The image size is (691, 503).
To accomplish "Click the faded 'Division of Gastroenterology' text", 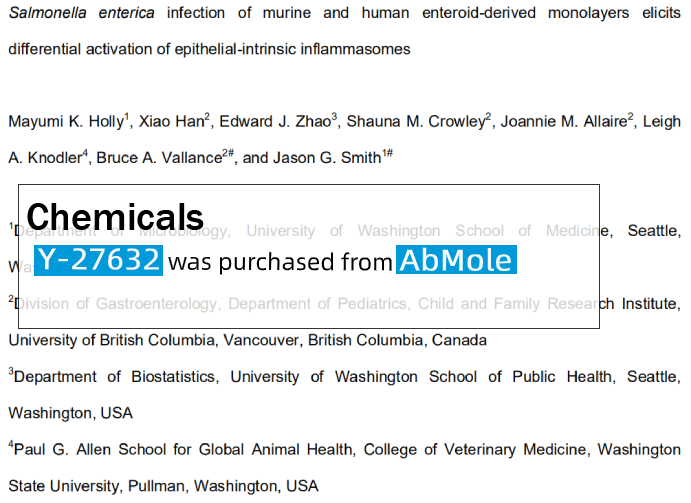I will (x=116, y=304).
